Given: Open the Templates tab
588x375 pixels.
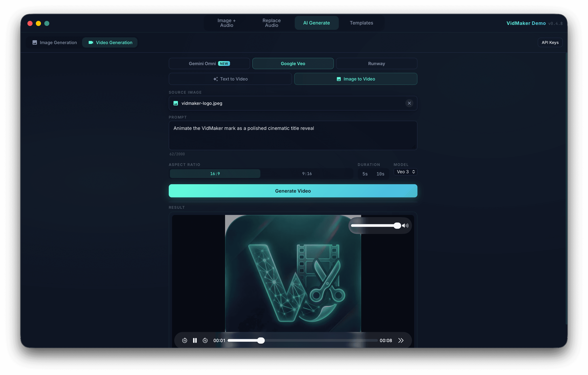Looking at the screenshot, I should (x=361, y=23).
